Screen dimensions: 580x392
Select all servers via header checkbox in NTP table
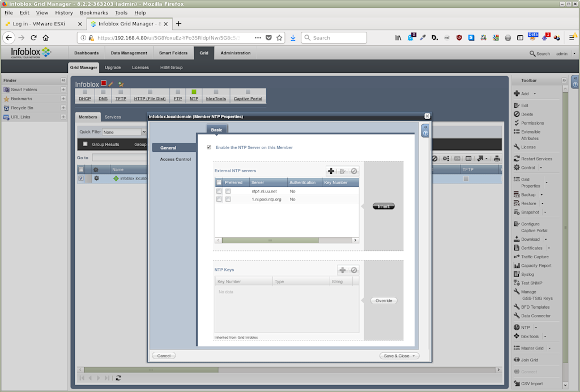219,182
